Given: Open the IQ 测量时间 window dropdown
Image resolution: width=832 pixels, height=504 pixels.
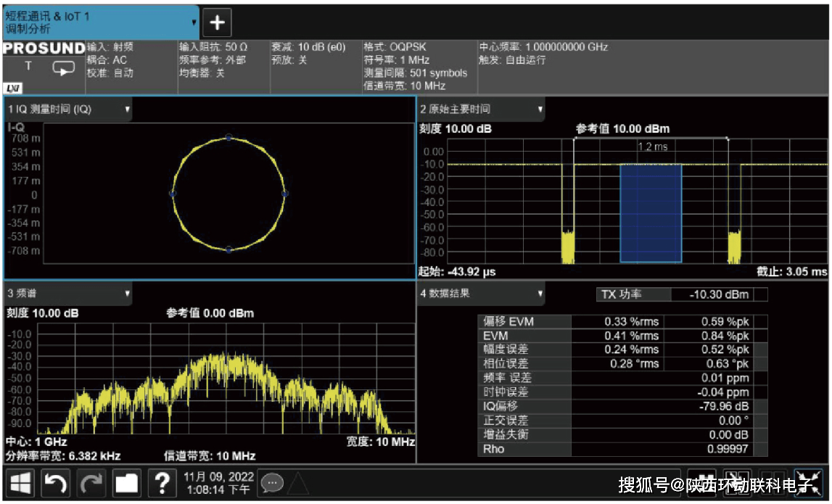Looking at the screenshot, I should [128, 110].
